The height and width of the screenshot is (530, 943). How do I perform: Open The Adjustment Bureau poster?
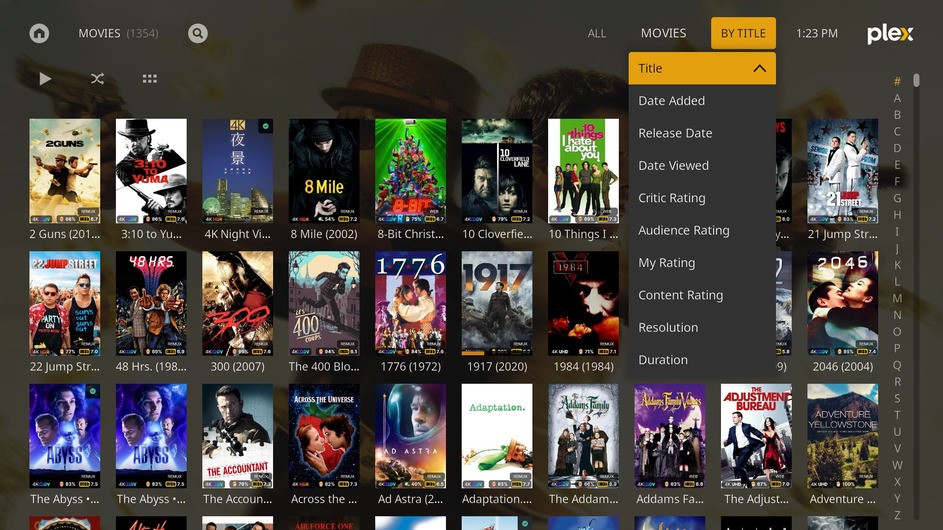click(756, 436)
